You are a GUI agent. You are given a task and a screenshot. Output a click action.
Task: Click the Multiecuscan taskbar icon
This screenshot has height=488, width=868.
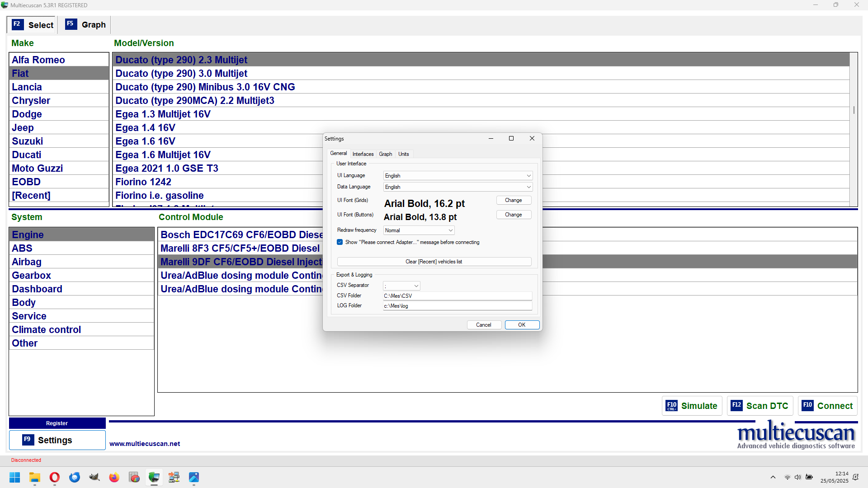click(154, 477)
